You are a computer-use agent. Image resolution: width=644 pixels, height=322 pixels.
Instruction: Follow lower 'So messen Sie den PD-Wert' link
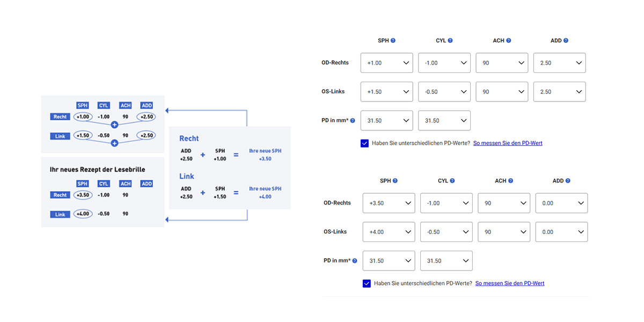pyautogui.click(x=509, y=283)
